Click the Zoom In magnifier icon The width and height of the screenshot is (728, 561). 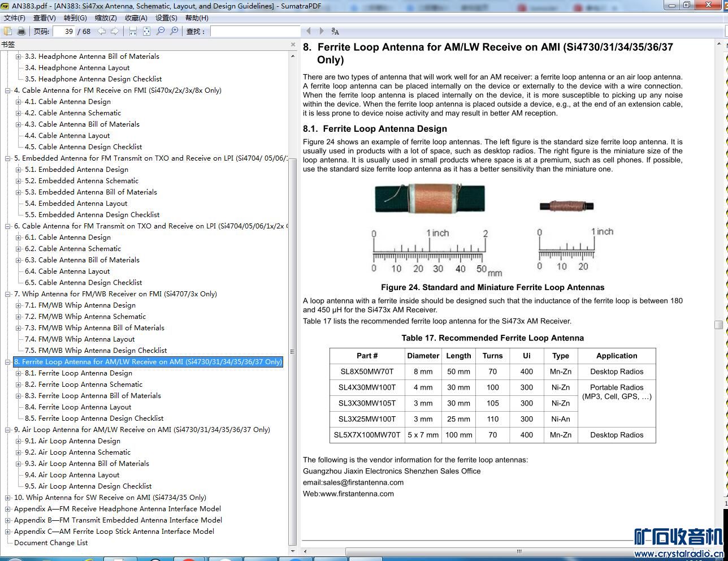tap(174, 31)
